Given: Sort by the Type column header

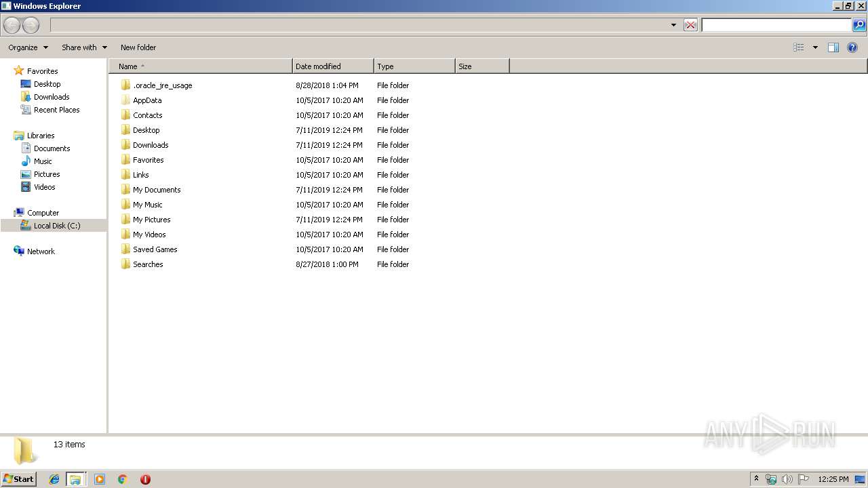Looking at the screenshot, I should click(414, 66).
